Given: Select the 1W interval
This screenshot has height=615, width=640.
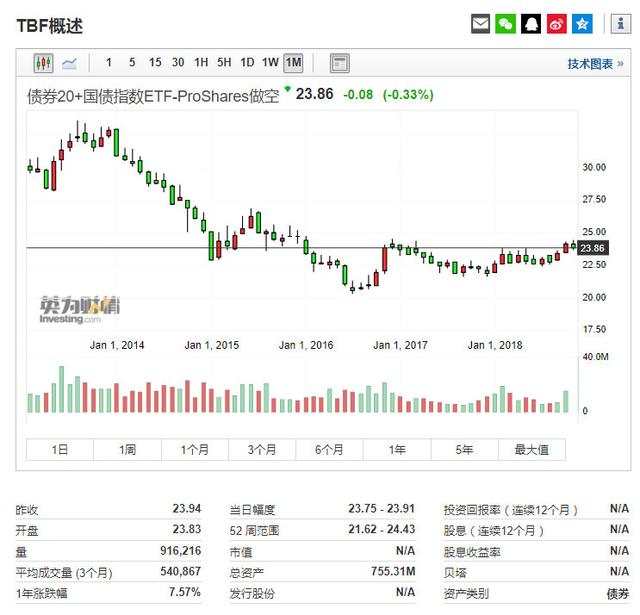Looking at the screenshot, I should (x=270, y=63).
